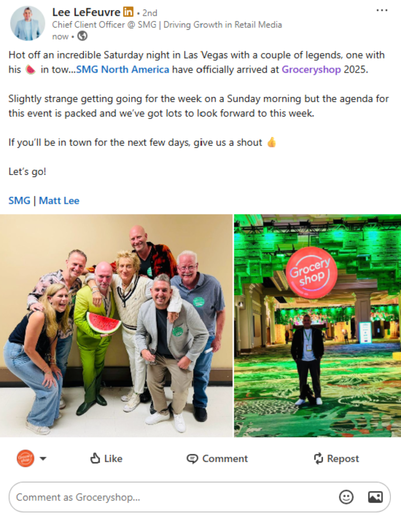Image resolution: width=401 pixels, height=532 pixels.
Task: Click the add photo icon in comment box
Action: (x=375, y=497)
